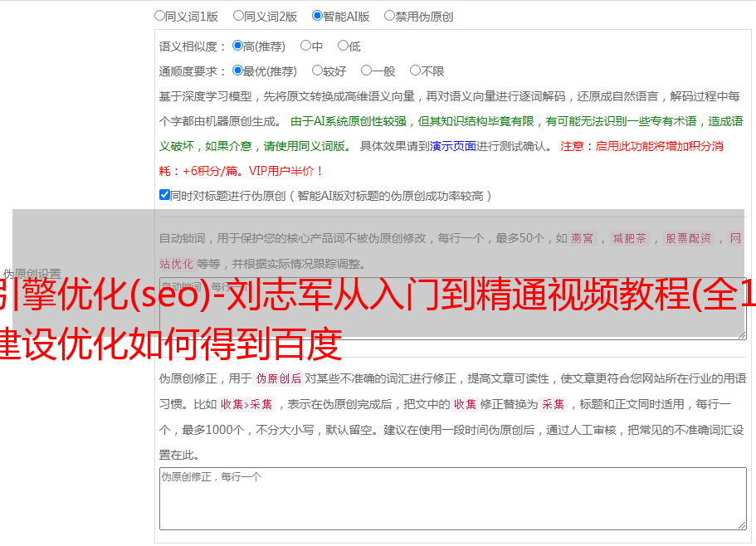
Task: Choose 较好 for 通顺度要求
Action: (317, 71)
